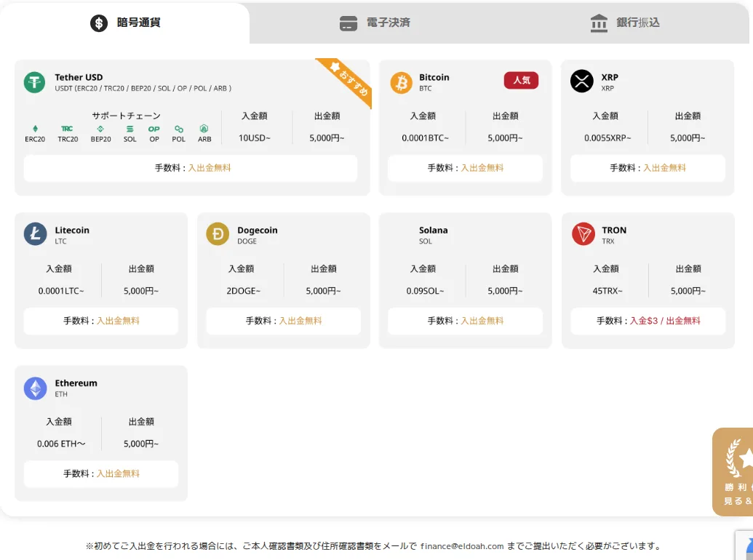Image resolution: width=753 pixels, height=560 pixels.
Task: Select the 暗号通貨 tab
Action: click(125, 23)
